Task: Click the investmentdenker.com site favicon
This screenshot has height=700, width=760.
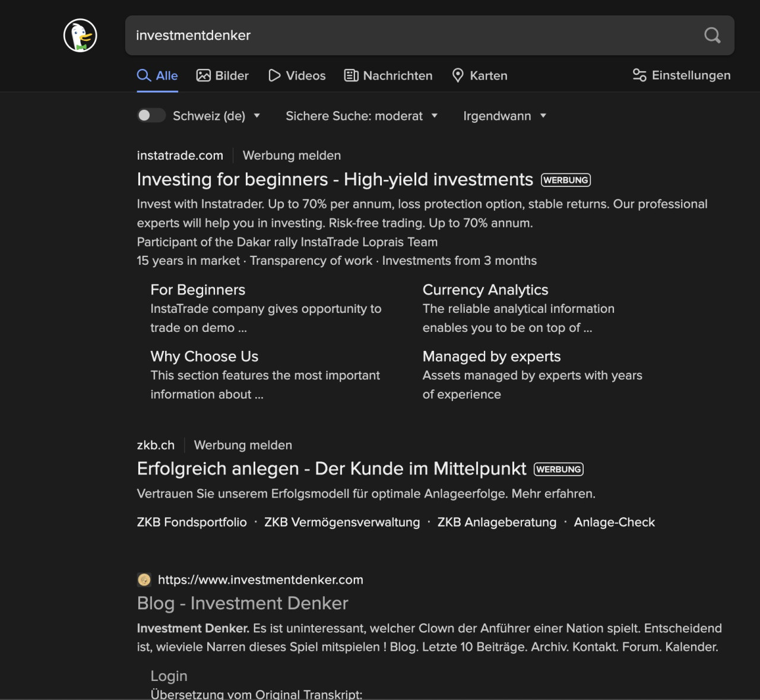Action: [144, 579]
